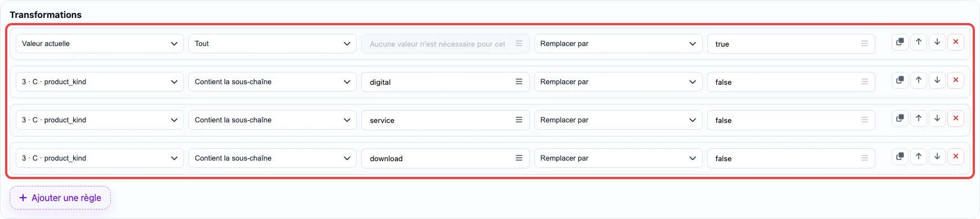
Task: Open list icon in 'digital' row false field
Action: pyautogui.click(x=865, y=82)
